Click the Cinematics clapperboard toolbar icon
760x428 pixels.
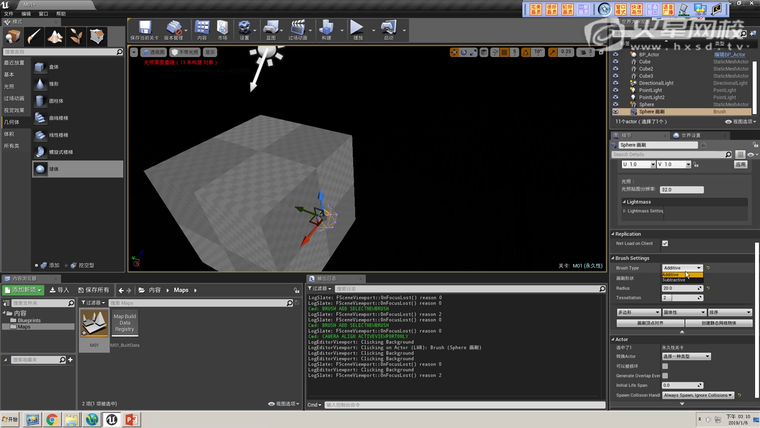298,29
